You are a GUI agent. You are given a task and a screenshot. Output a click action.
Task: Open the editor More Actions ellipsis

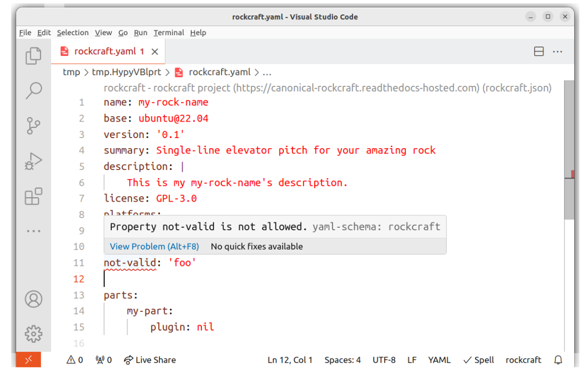tap(558, 51)
